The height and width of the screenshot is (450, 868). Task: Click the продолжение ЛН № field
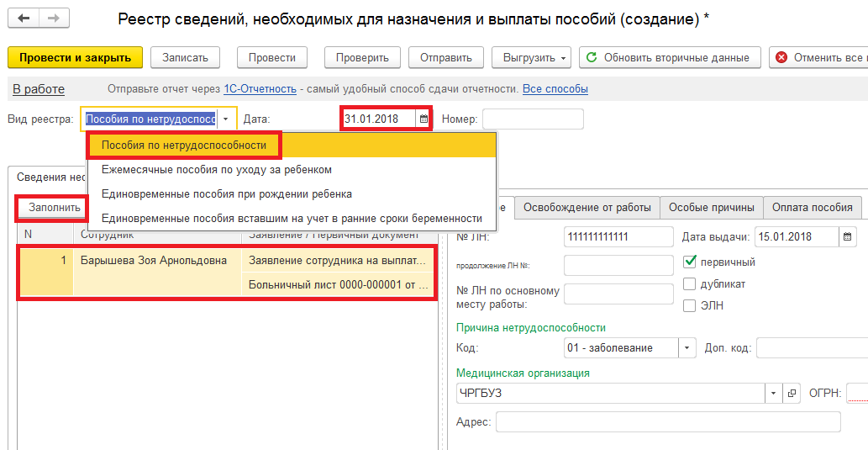(x=618, y=265)
